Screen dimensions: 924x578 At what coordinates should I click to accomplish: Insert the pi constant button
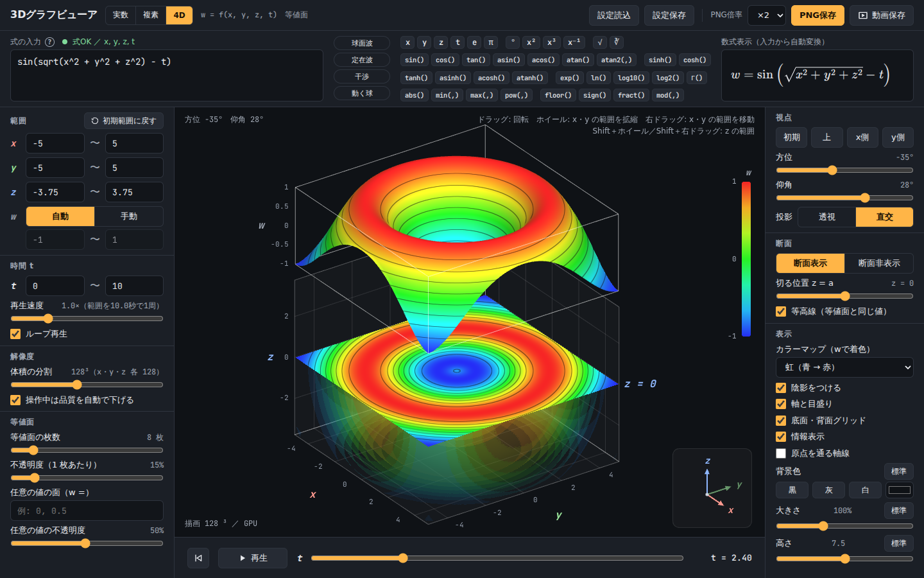pos(491,42)
